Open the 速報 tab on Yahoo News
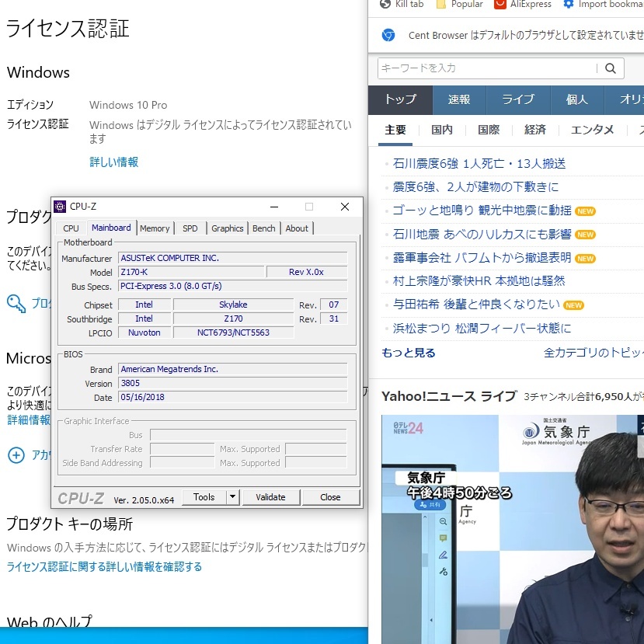This screenshot has height=644, width=644. pyautogui.click(x=458, y=99)
